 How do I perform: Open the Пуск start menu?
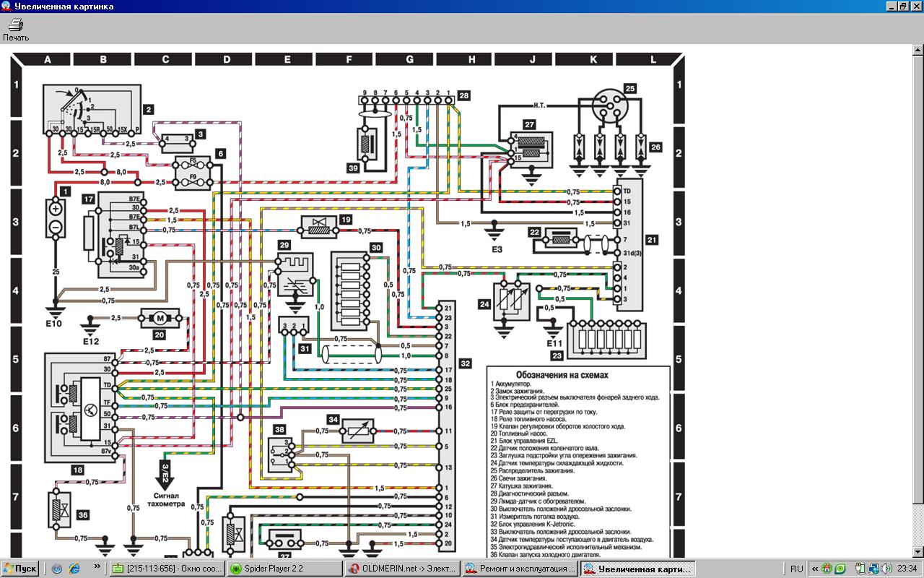[20, 569]
